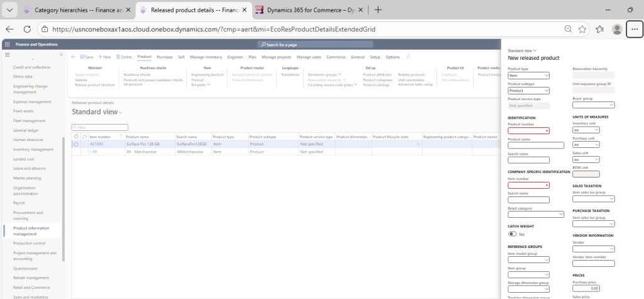Add this page to browser favorites
The height and width of the screenshot is (299, 644).
(583, 29)
